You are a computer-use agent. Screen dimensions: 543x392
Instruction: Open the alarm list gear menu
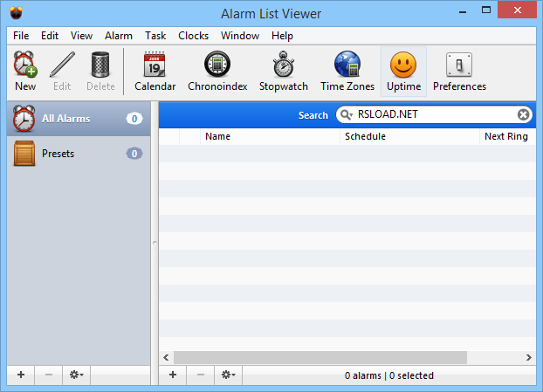228,375
